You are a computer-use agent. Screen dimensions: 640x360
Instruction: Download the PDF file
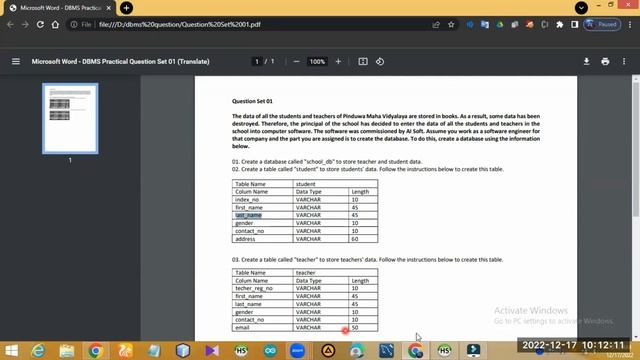[x=587, y=62]
